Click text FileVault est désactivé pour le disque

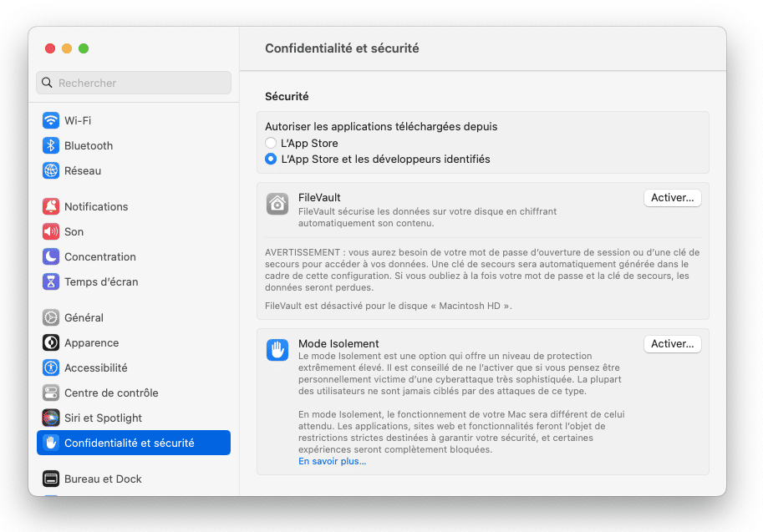[389, 306]
